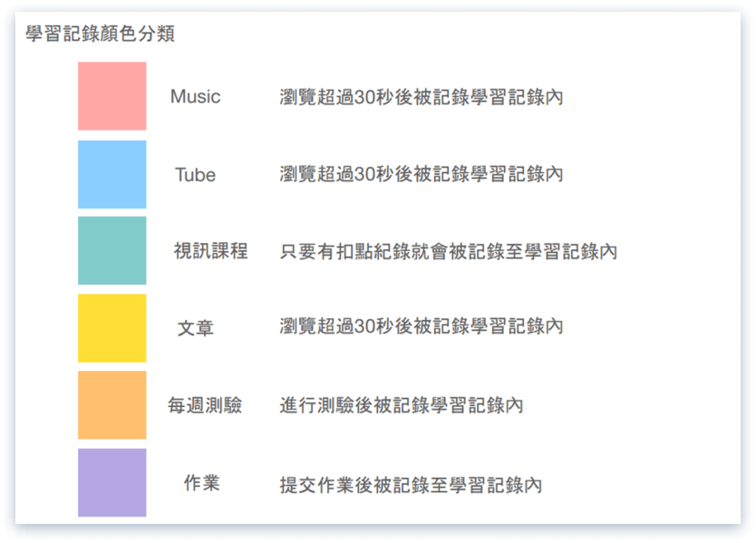Screen dimensions: 756x543
Task: Select the blue Tube color swatch
Action: point(111,174)
